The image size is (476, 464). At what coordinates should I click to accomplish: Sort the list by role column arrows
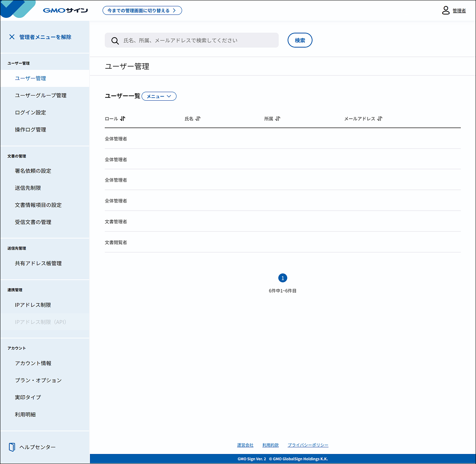pos(123,119)
